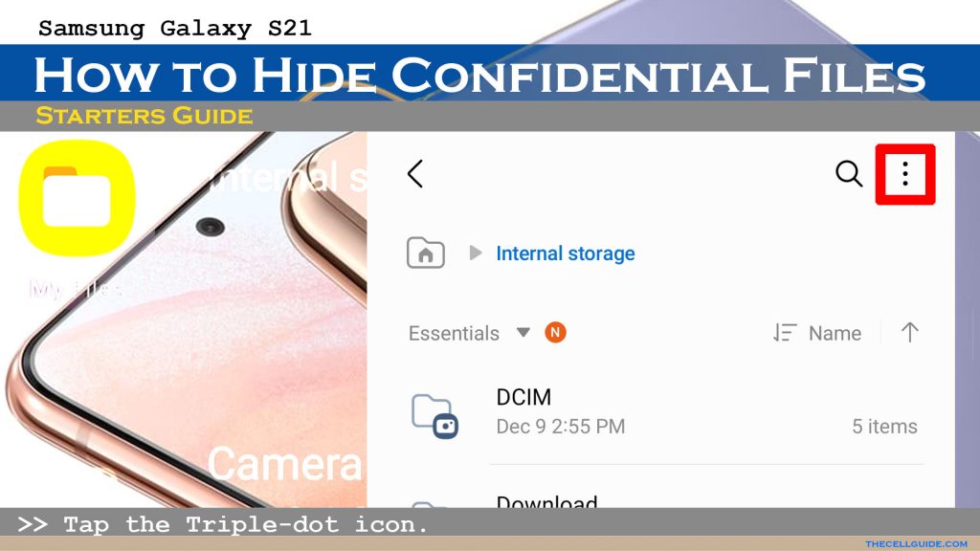Screen dimensions: 980x551
Task: Toggle ascending order with the up arrow
Action: coord(909,332)
